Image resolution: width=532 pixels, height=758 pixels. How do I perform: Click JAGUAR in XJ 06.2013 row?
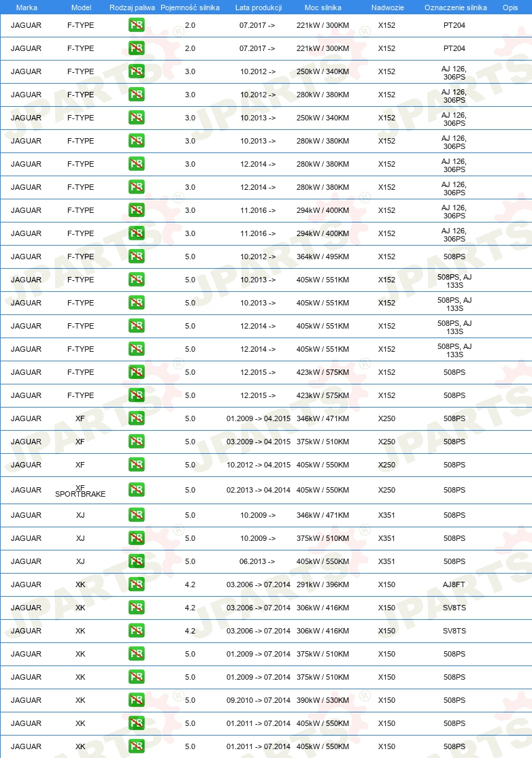26,562
